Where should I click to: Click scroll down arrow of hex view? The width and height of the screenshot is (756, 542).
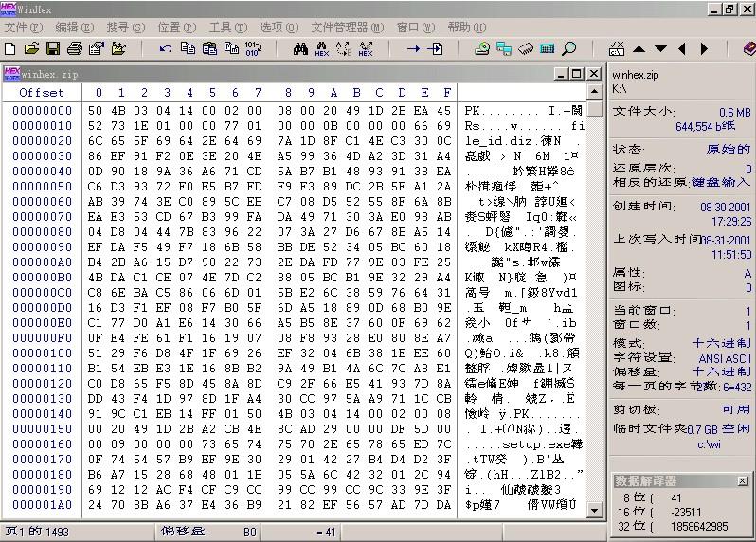(x=595, y=510)
